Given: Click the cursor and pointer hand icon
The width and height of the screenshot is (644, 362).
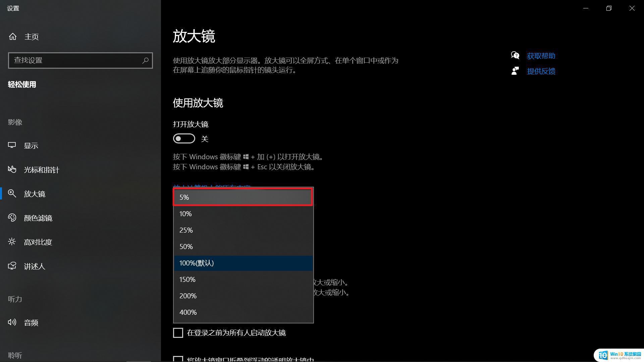Looking at the screenshot, I should tap(12, 169).
